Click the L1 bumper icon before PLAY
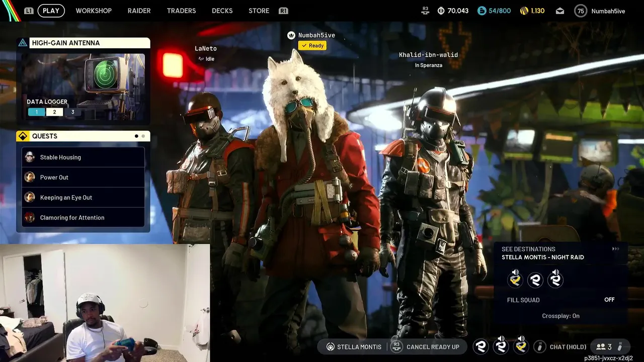 point(29,11)
